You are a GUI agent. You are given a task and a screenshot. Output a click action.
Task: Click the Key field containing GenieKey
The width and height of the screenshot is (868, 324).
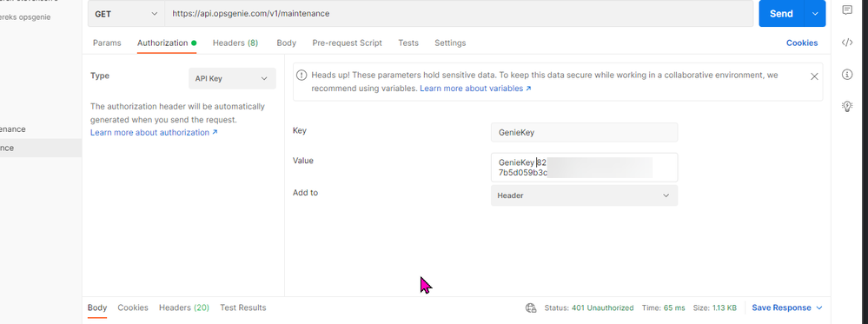point(584,132)
